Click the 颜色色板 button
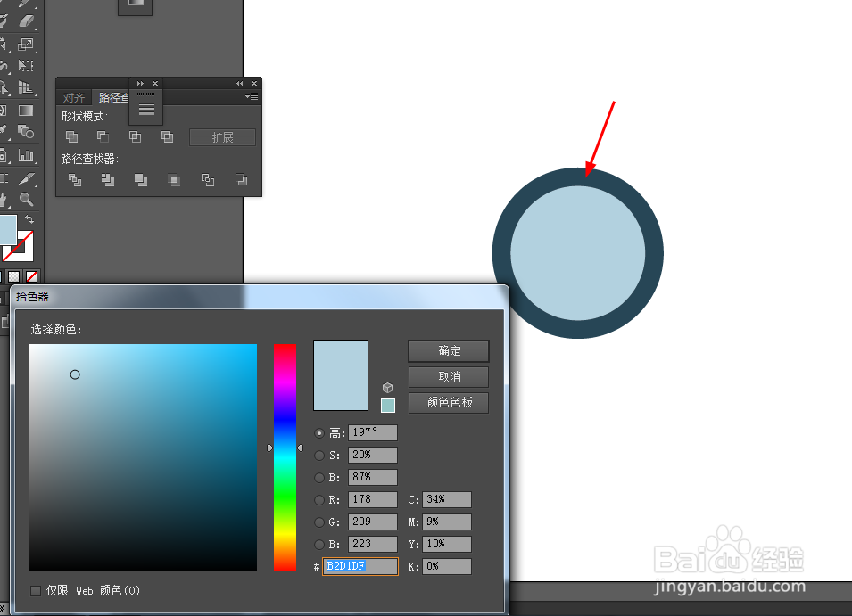852x616 pixels. point(449,403)
